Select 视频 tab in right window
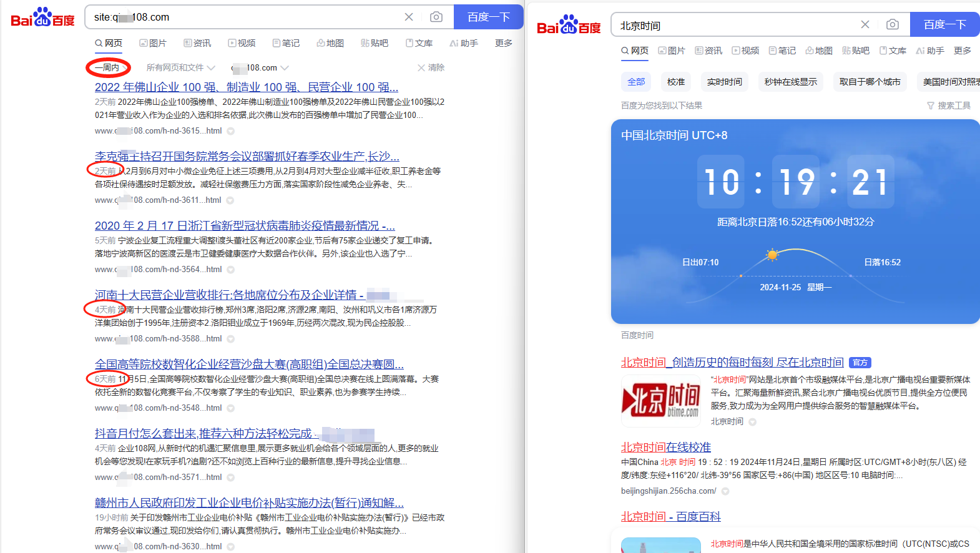980x553 pixels. pos(745,51)
